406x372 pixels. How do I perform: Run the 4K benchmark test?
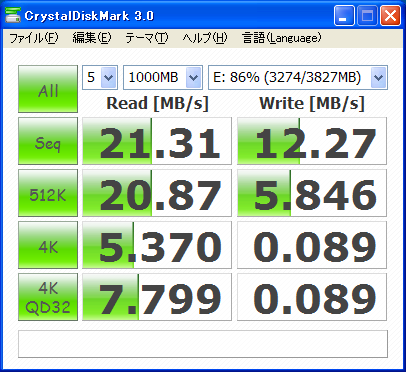(48, 245)
